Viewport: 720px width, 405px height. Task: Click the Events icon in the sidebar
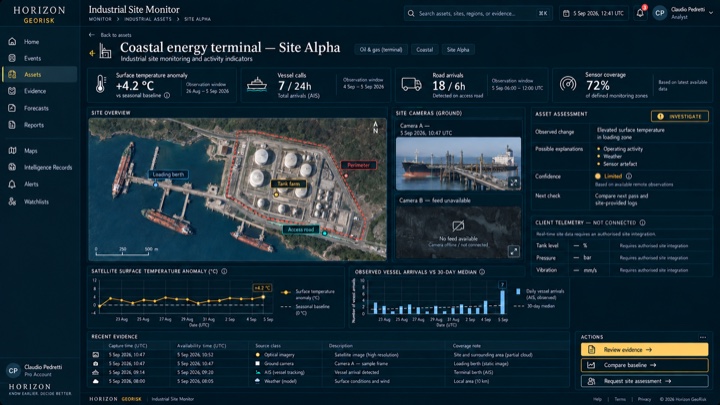pyautogui.click(x=12, y=58)
